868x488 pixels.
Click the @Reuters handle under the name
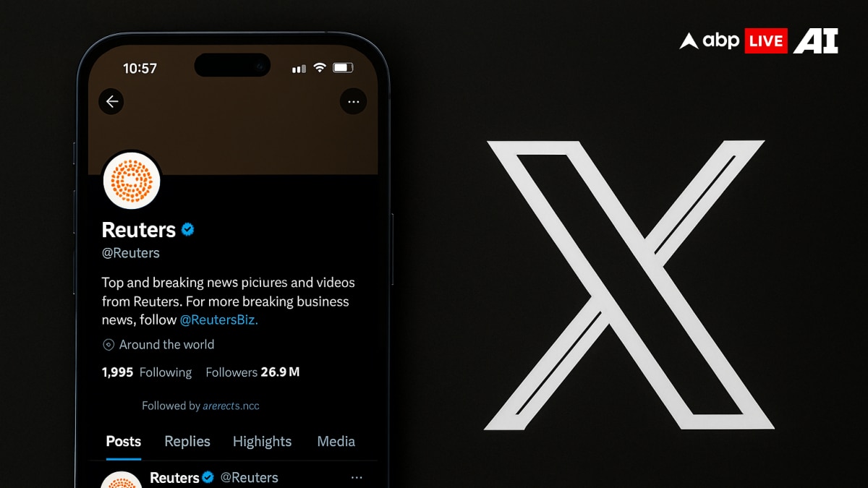click(x=131, y=253)
